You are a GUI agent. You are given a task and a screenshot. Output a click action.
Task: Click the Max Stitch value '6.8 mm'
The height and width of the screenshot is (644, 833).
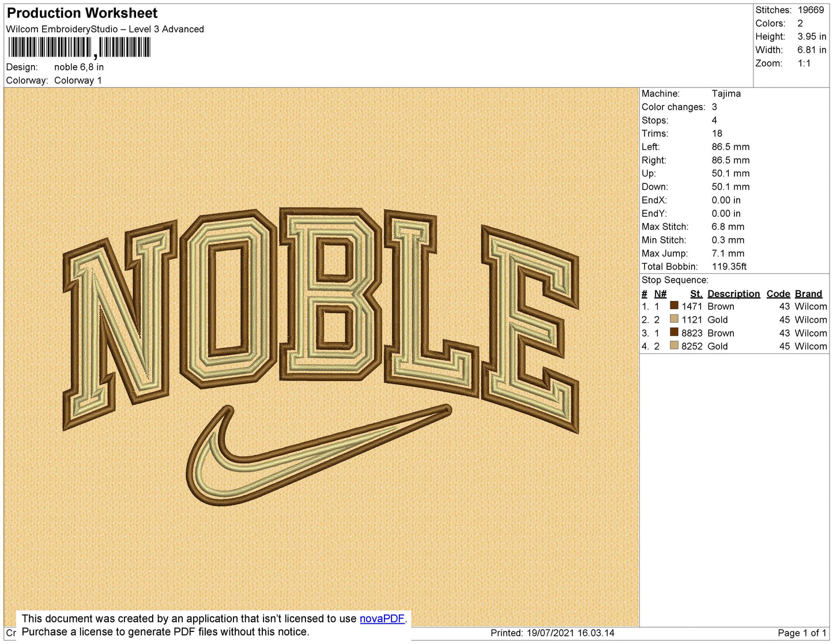click(x=728, y=227)
